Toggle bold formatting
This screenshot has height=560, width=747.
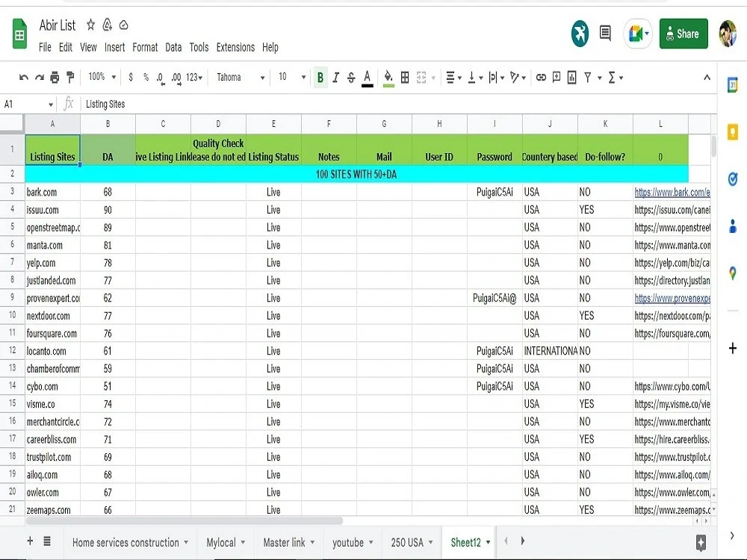pyautogui.click(x=320, y=78)
